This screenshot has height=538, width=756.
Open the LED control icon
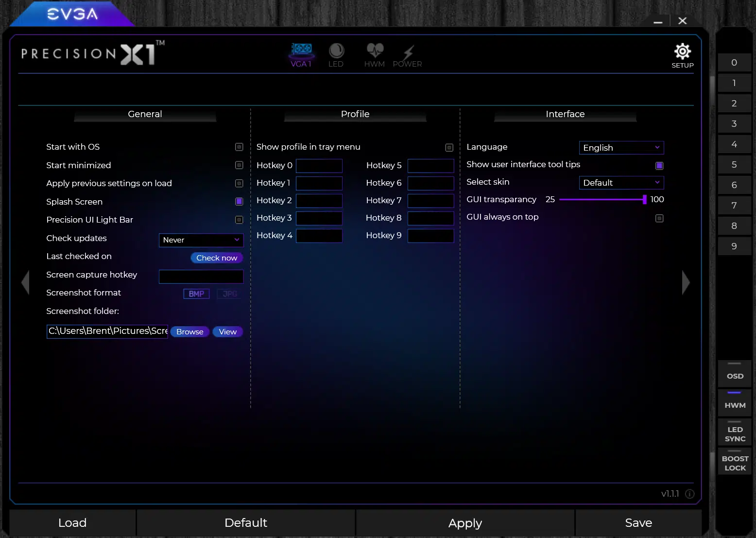pos(336,55)
